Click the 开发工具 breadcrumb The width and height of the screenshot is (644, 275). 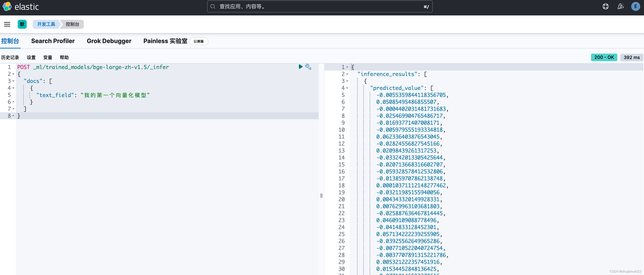pyautogui.click(x=46, y=24)
